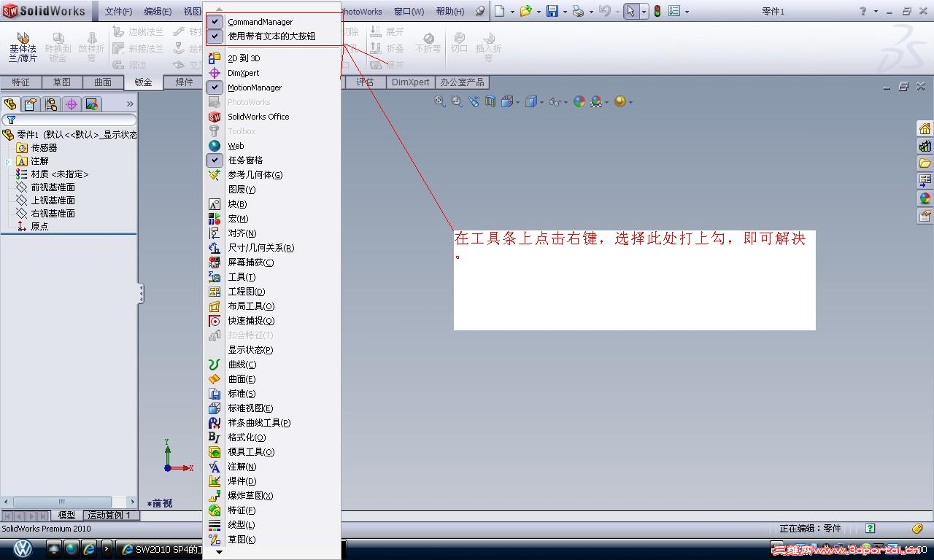This screenshot has width=934, height=560.
Task: Switch to the 评估 tab
Action: tap(365, 82)
